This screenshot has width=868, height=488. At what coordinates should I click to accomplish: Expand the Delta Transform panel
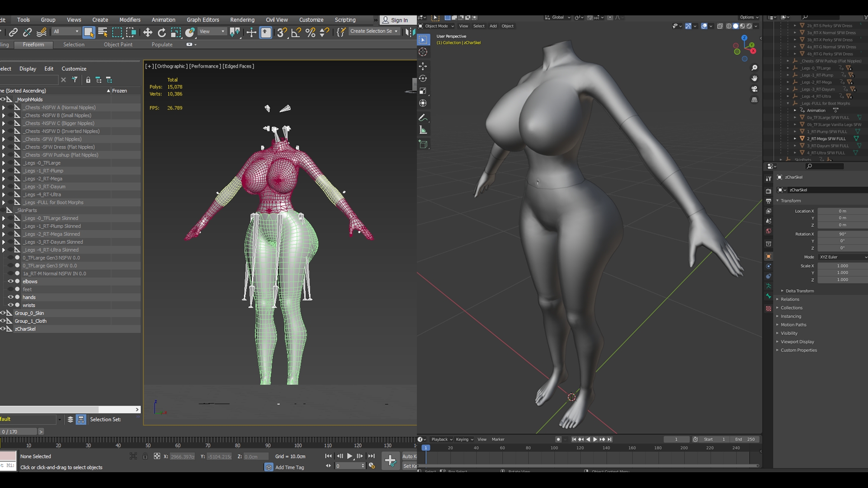tap(799, 291)
